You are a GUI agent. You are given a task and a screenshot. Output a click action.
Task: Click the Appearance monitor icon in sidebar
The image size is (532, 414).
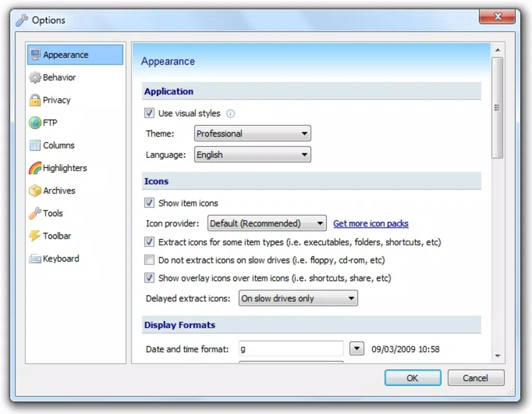click(35, 55)
